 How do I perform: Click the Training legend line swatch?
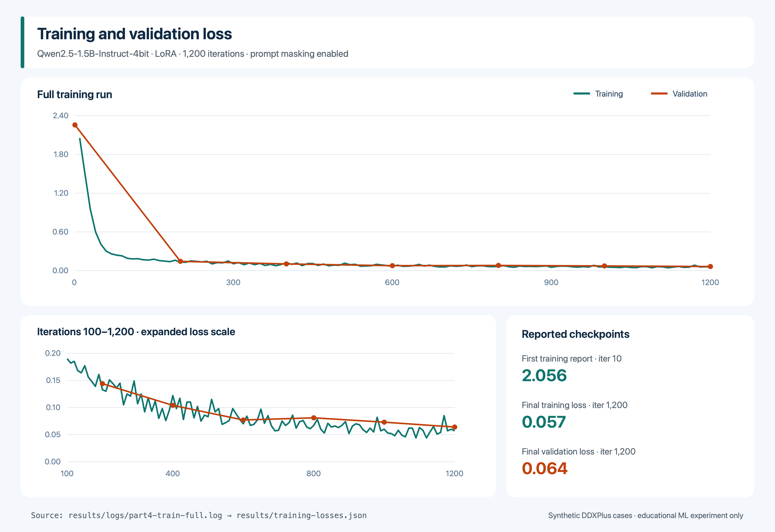(x=582, y=94)
